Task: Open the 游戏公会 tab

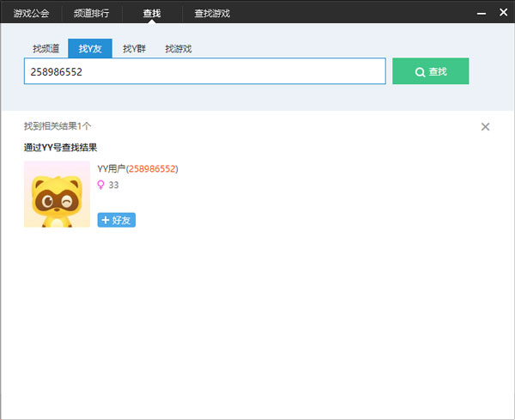Action: coord(31,14)
